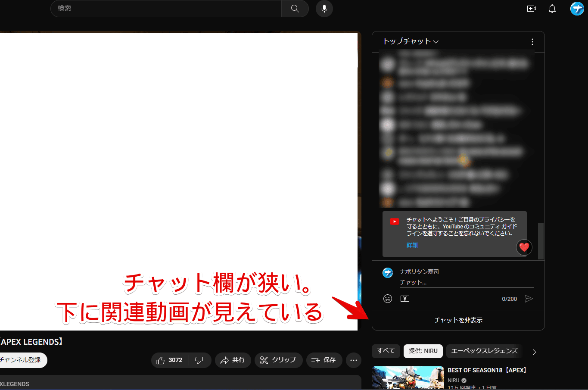Open BEST OF SEASON18 video thumbnail

click(408, 378)
